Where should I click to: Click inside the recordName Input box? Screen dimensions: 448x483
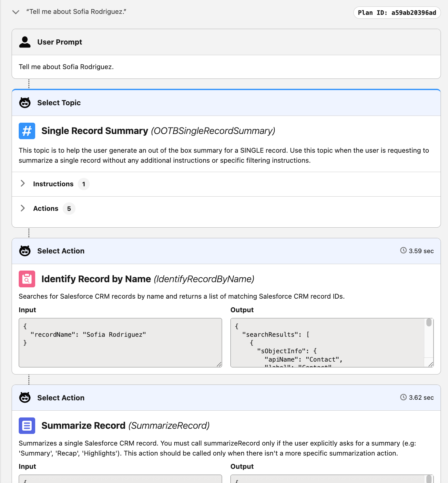tap(120, 349)
